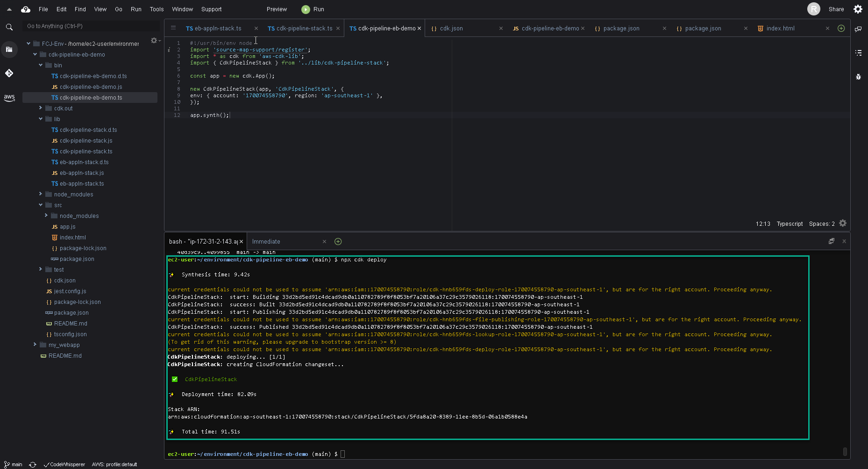Click the Preview button
The height and width of the screenshot is (469, 868).
point(277,9)
